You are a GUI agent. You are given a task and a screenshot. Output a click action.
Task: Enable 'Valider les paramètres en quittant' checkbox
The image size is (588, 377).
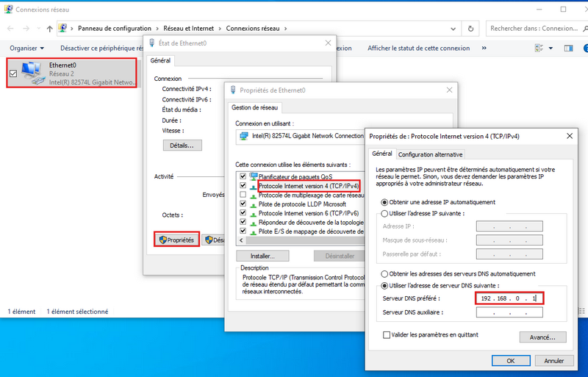[x=387, y=335]
